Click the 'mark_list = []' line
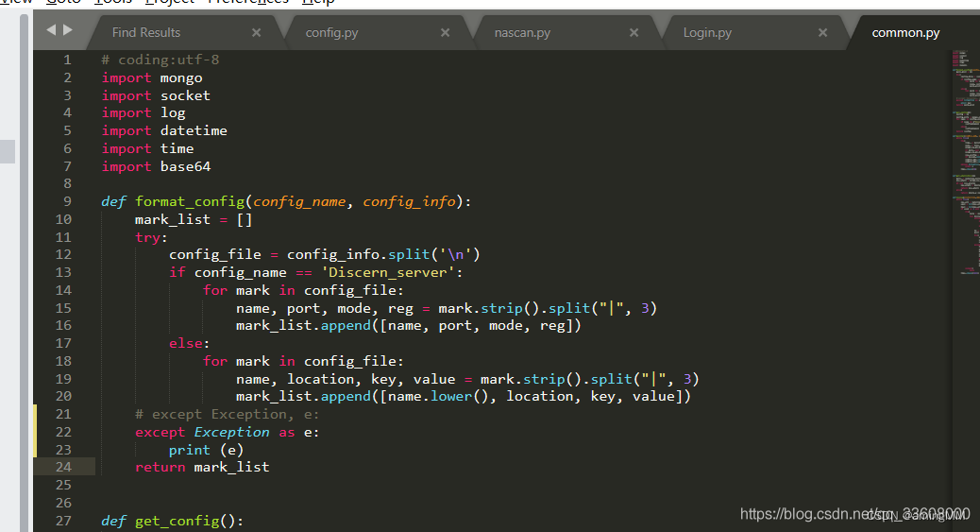The image size is (980, 532). [194, 219]
